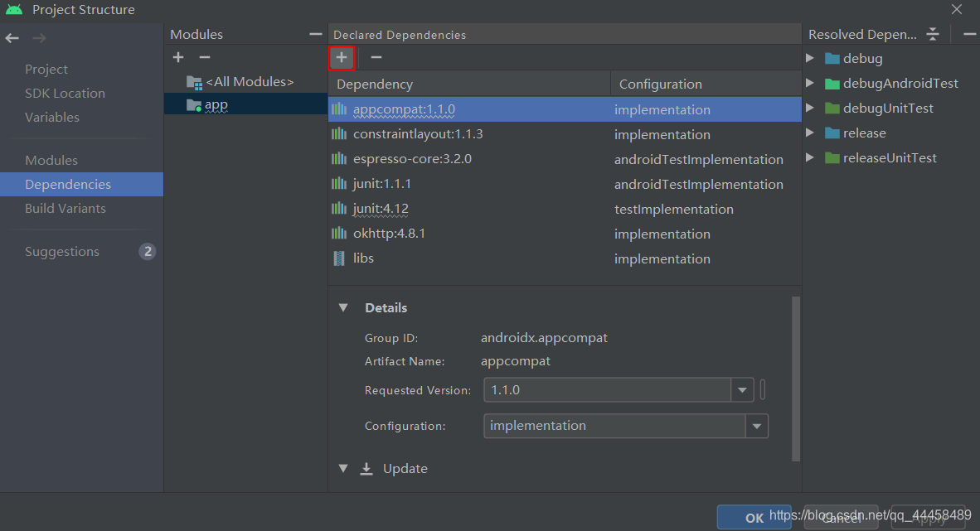Expand the debug resolved dependencies
Image resolution: width=980 pixels, height=531 pixels.
(810, 58)
